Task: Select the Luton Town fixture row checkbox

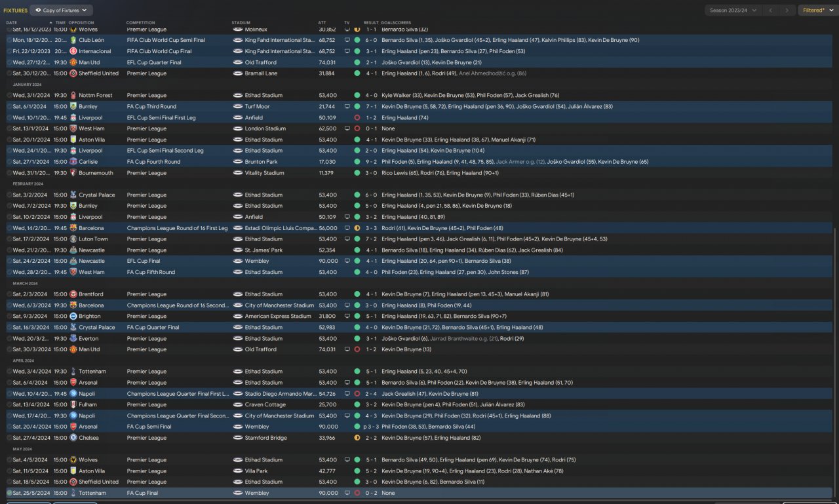Action: (x=9, y=239)
